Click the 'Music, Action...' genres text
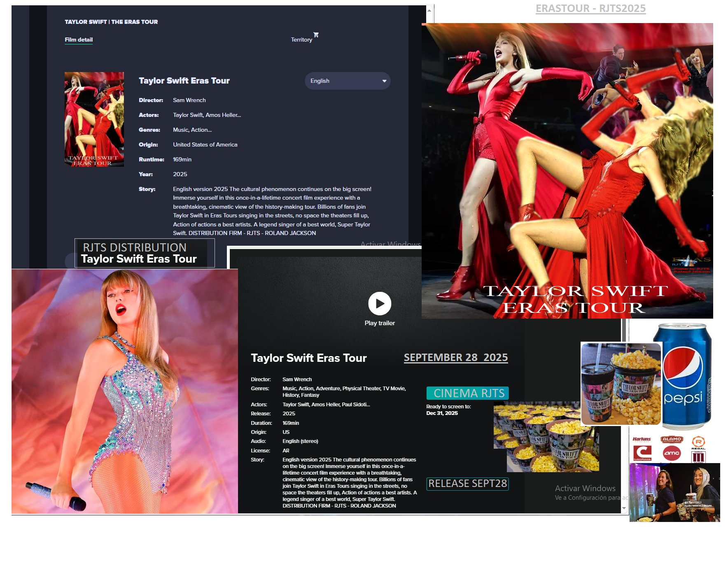The width and height of the screenshot is (728, 573). click(x=192, y=130)
